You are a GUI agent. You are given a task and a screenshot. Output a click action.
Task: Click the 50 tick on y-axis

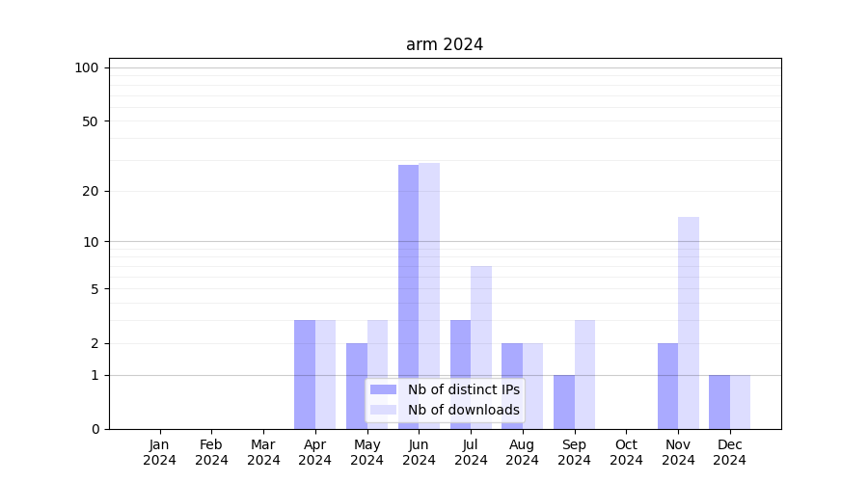pos(90,121)
